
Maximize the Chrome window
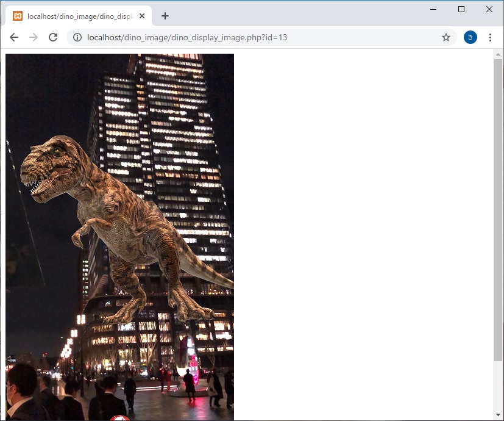[x=461, y=9]
